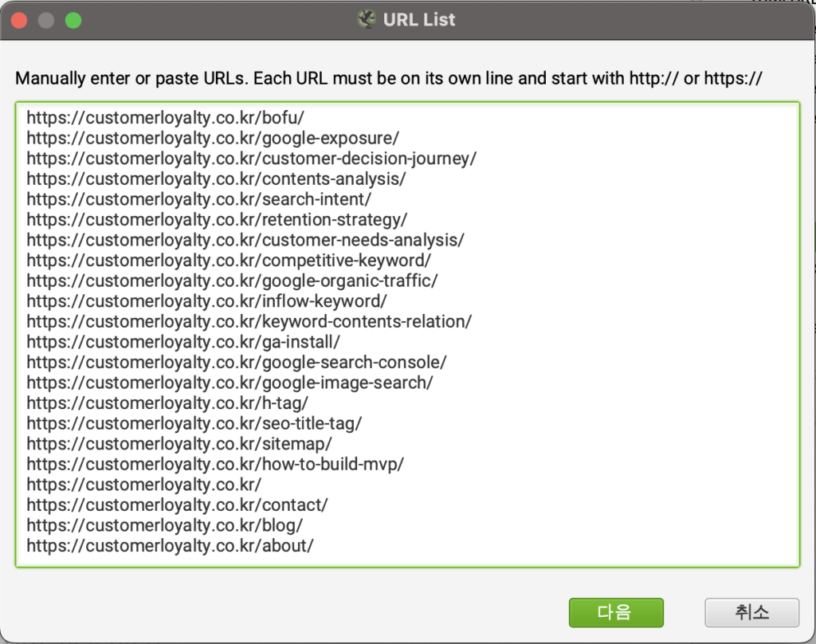
Task: Place cursor on the how-to-build-mvp URL line
Action: (215, 464)
